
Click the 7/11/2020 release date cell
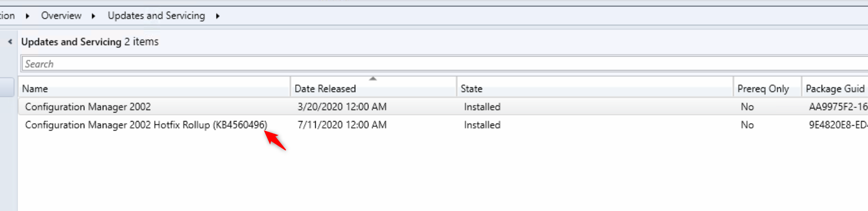(x=342, y=125)
